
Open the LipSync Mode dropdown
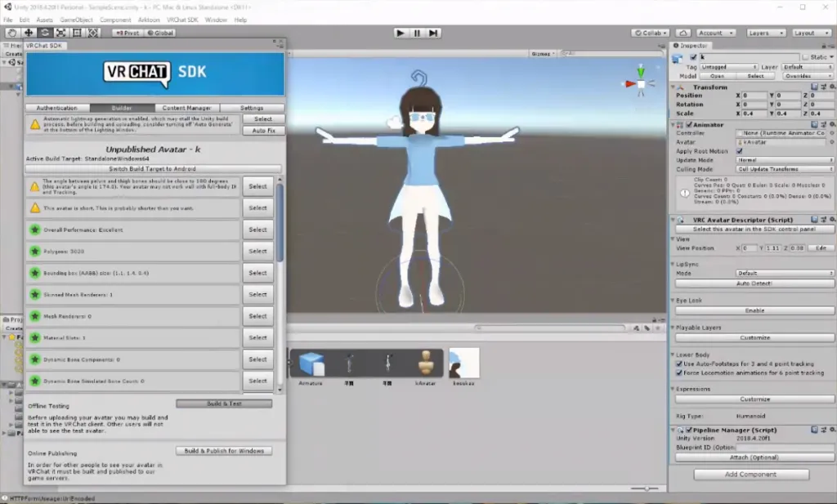[786, 273]
